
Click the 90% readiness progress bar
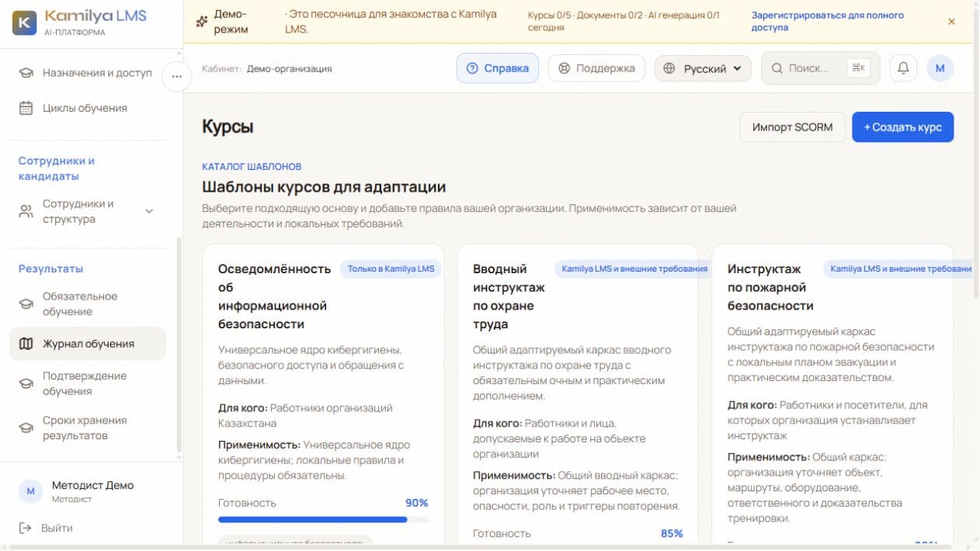[x=323, y=520]
